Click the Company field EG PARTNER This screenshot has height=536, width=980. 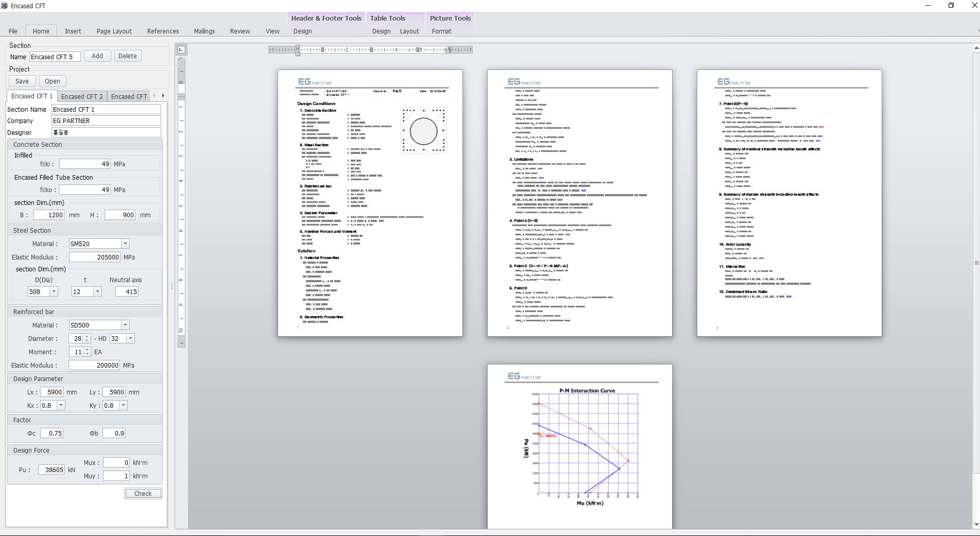(x=106, y=120)
